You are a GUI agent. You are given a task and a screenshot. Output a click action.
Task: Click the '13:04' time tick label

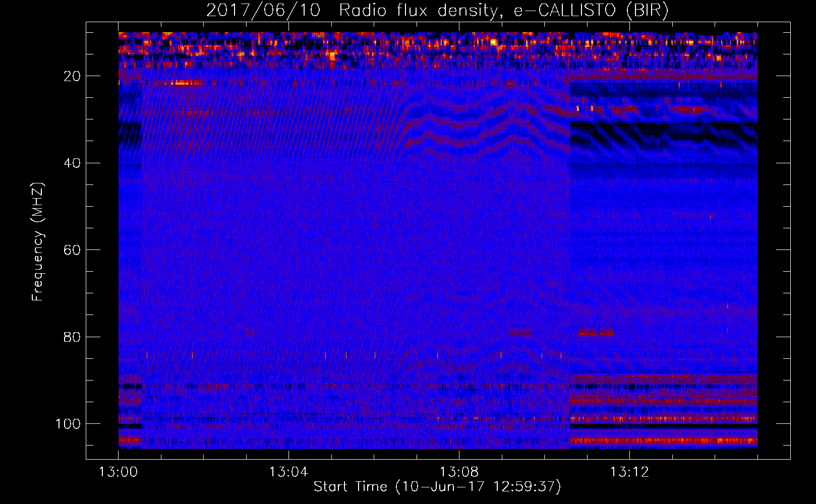tap(288, 472)
